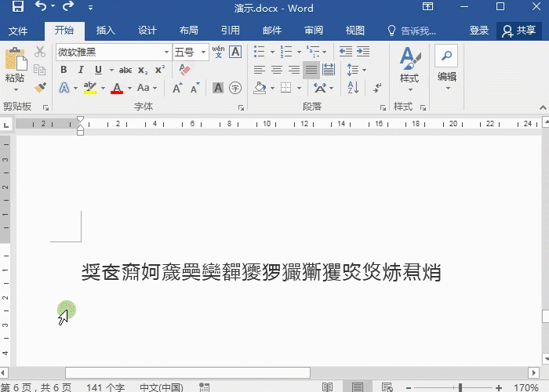Decrease paragraph indent
The width and height of the screenshot is (549, 392).
coord(346,52)
